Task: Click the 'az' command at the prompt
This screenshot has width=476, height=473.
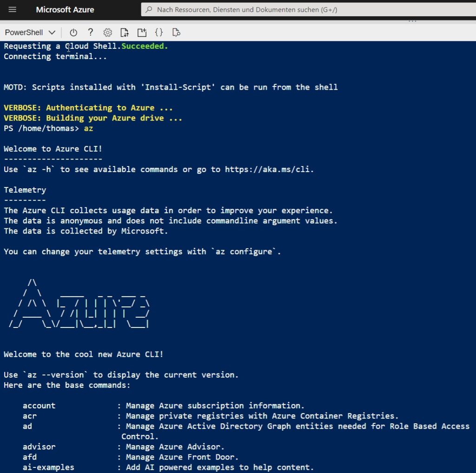Action: (x=88, y=128)
